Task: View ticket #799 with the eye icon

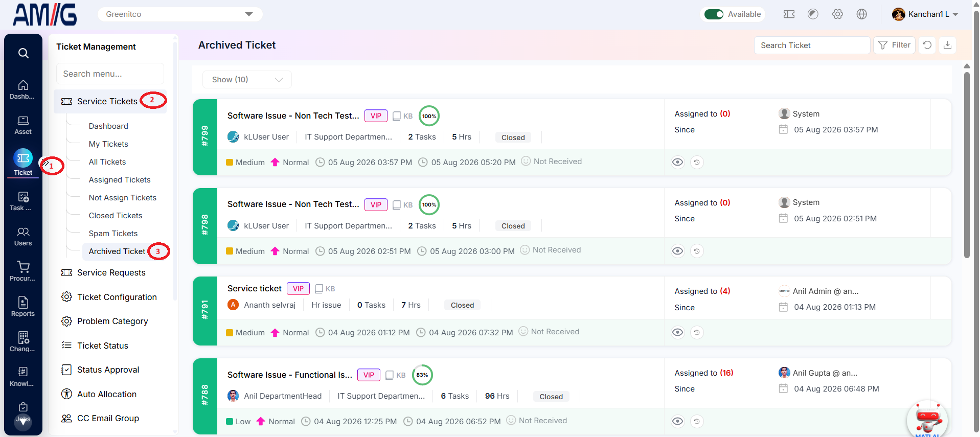Action: tap(677, 163)
